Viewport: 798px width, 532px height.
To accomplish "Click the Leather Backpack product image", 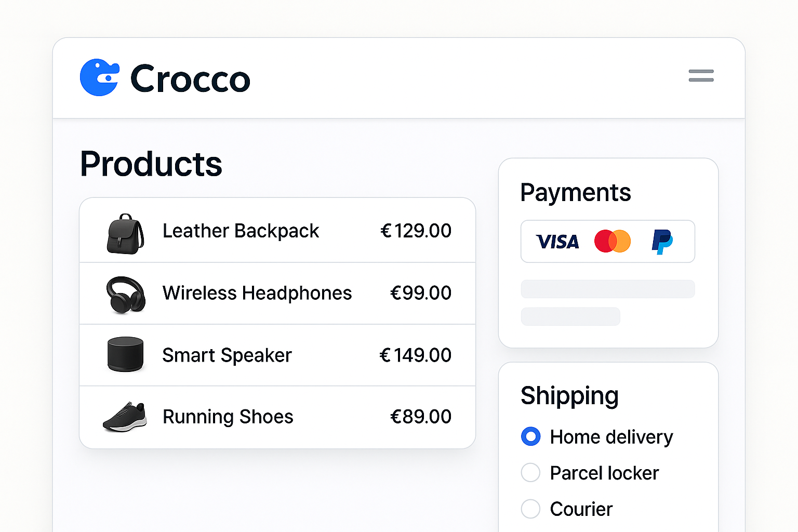I will 125,234.
